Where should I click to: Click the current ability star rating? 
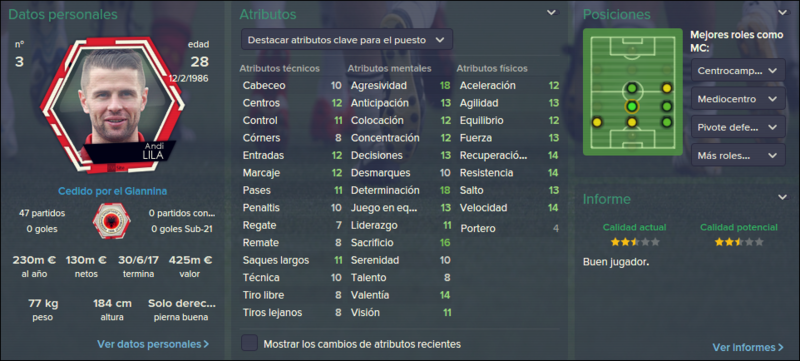(635, 242)
